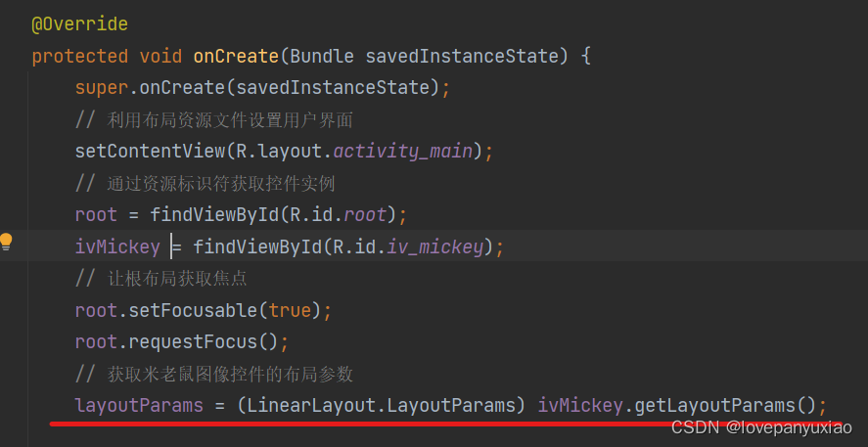Click setContentView call

[x=284, y=152]
